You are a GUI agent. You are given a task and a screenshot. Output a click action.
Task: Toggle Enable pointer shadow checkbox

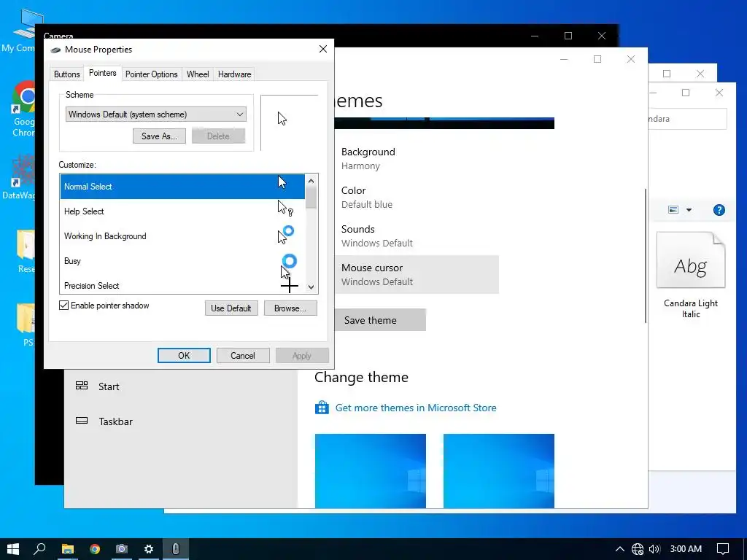64,306
